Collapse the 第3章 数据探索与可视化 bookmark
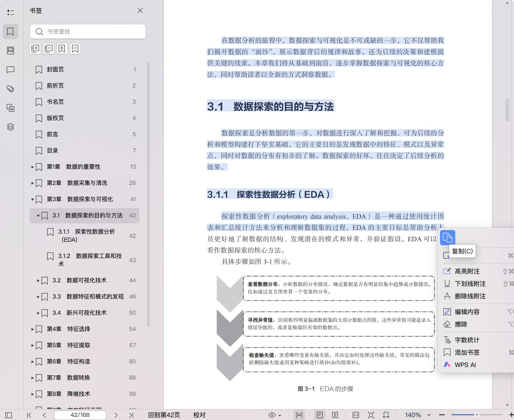Screen dimensions: 514x420 32,199
